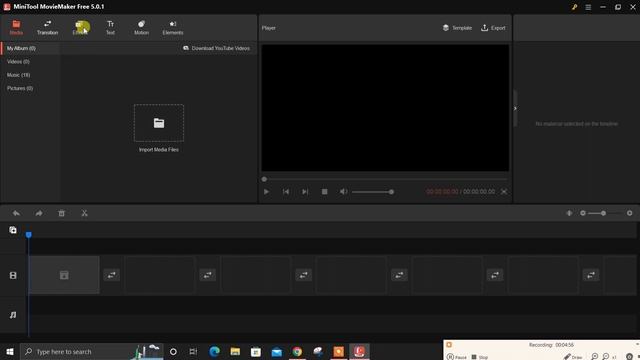
Task: Open the Elements tab
Action: pyautogui.click(x=173, y=27)
